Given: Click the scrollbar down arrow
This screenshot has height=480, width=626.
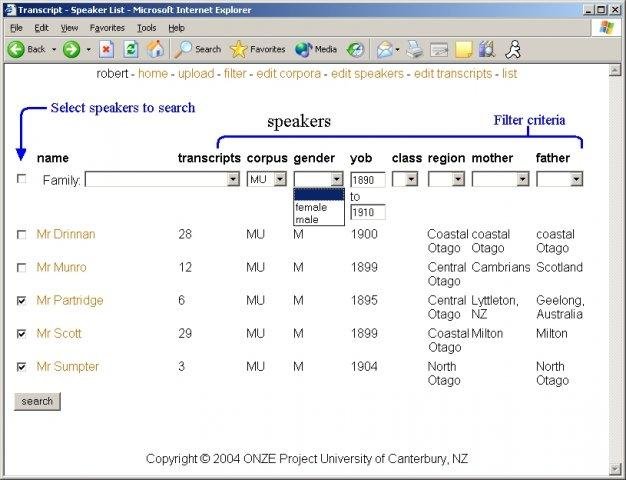Looking at the screenshot, I should 615,468.
